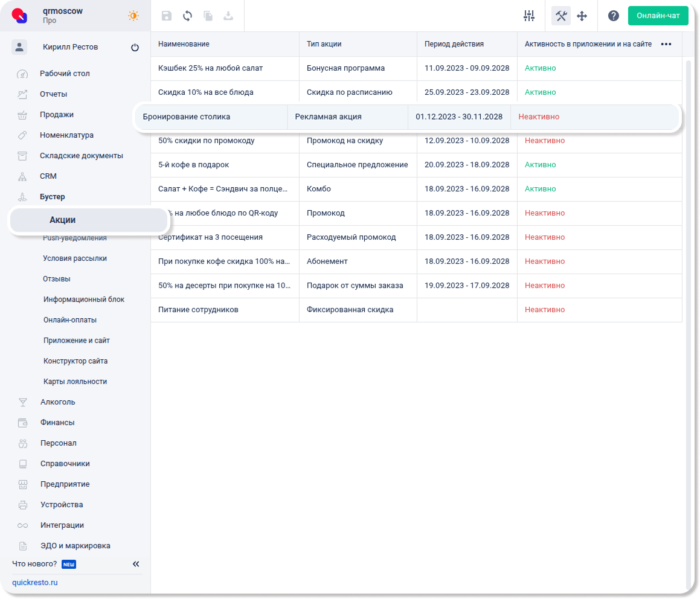This screenshot has height=599, width=700.
Task: Click the copy document icon
Action: coord(208,16)
